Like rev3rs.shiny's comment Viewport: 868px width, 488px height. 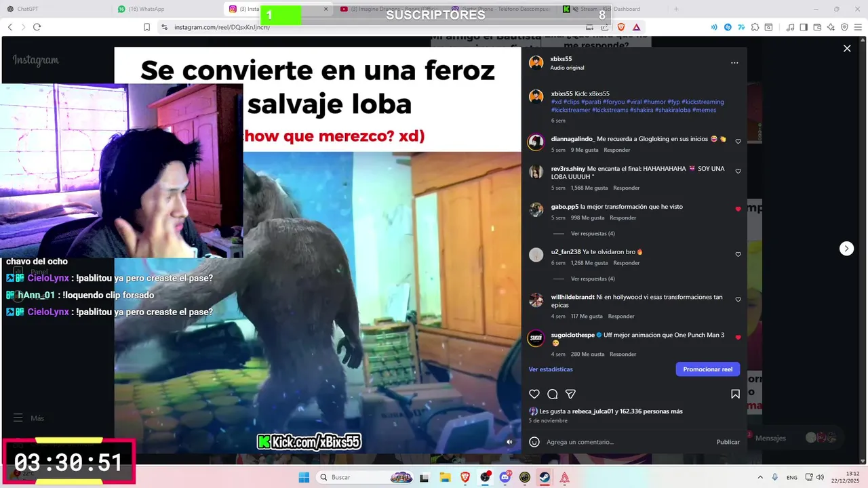738,171
